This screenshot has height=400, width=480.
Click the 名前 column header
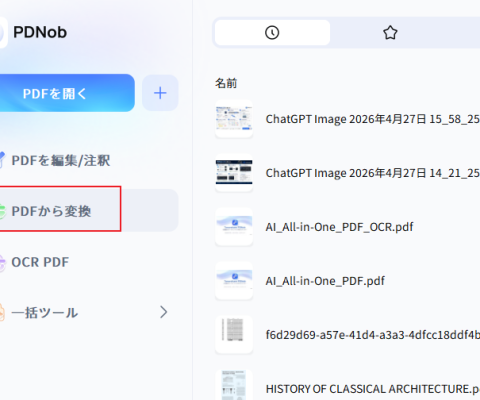pyautogui.click(x=226, y=83)
